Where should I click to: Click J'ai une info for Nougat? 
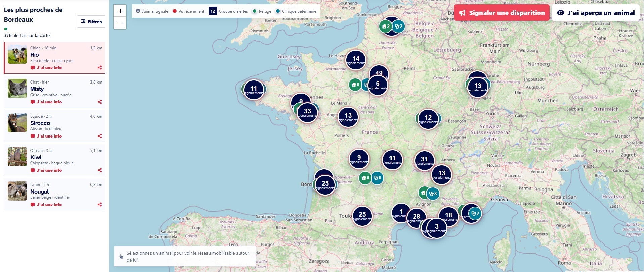pos(46,205)
